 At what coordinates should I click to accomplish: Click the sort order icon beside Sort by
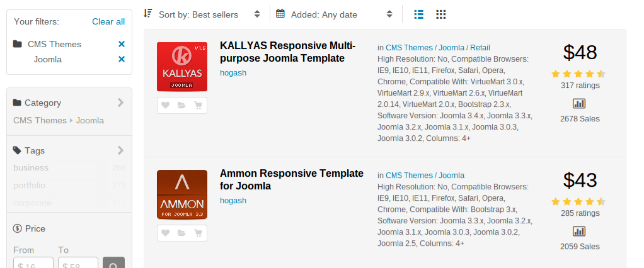coord(148,13)
